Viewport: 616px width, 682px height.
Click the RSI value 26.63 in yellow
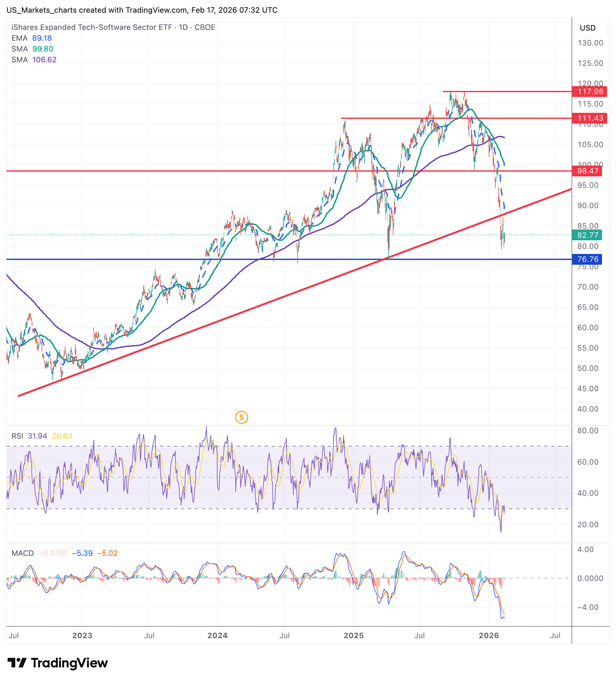tap(62, 436)
